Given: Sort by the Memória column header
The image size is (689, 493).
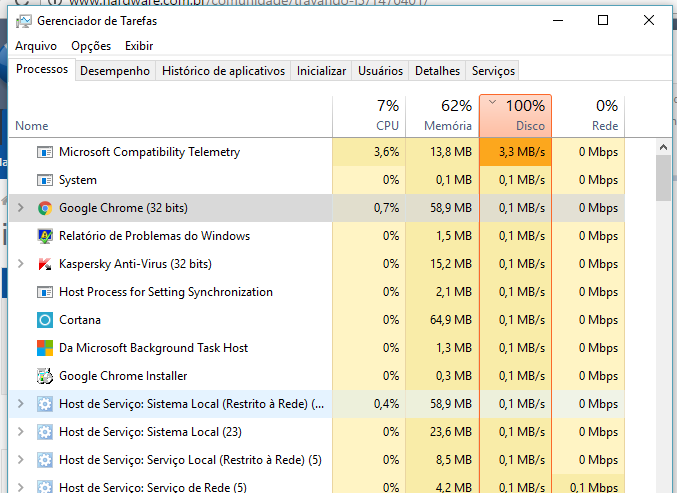Looking at the screenshot, I should pos(442,116).
